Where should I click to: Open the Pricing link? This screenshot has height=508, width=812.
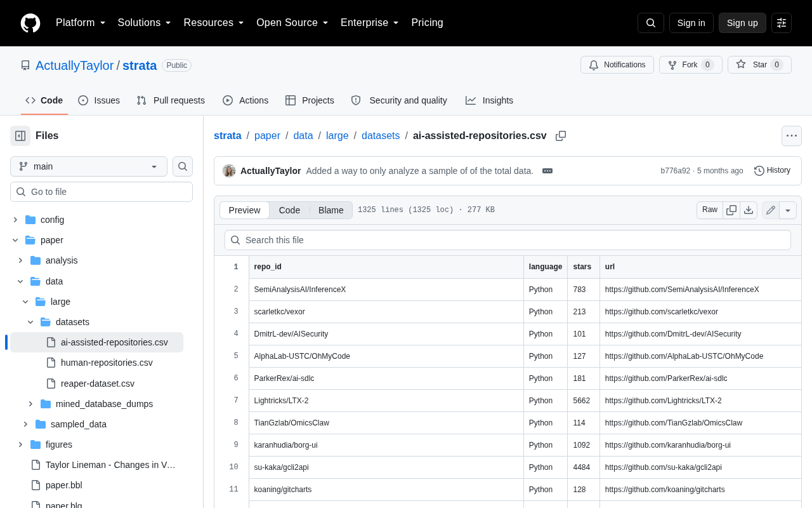coord(428,23)
